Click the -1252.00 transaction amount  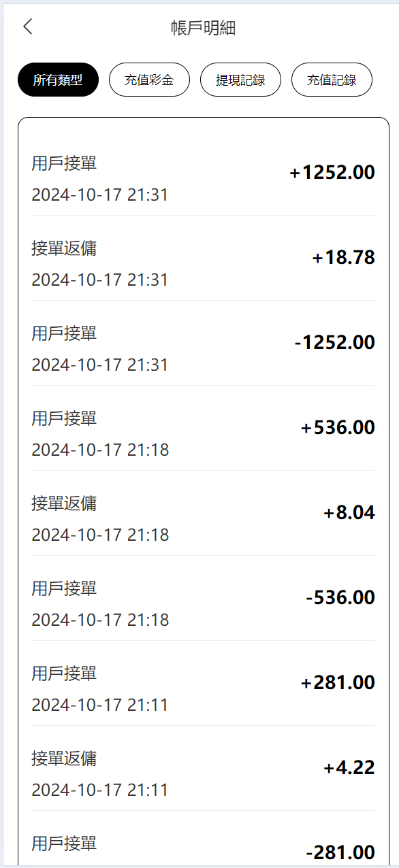coord(334,343)
